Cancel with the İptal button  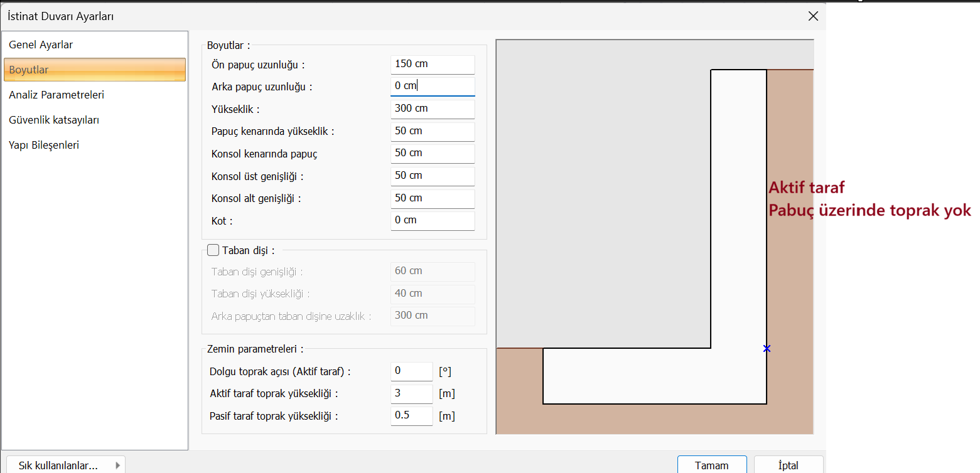(x=789, y=465)
